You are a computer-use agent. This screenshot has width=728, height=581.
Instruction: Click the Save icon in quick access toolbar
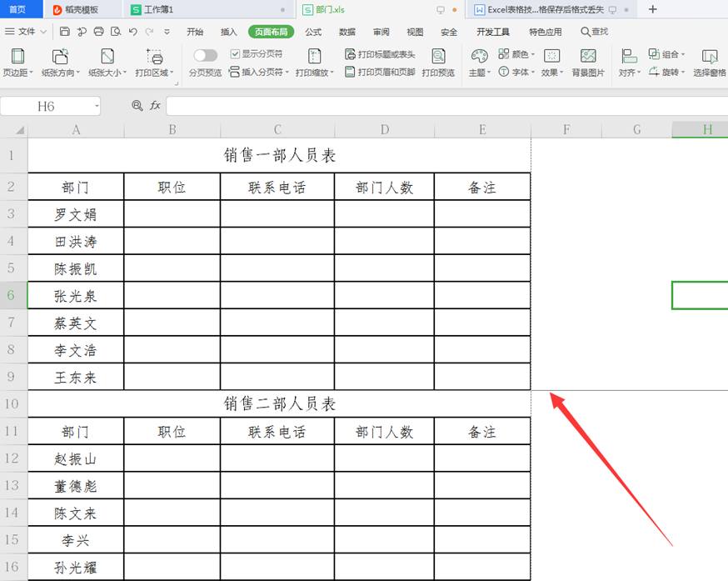pos(65,31)
